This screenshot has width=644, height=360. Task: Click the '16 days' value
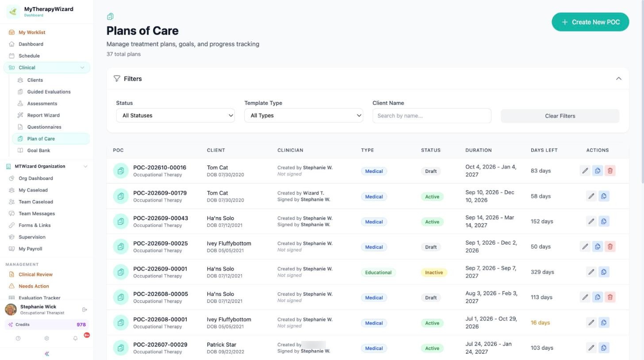(540, 323)
